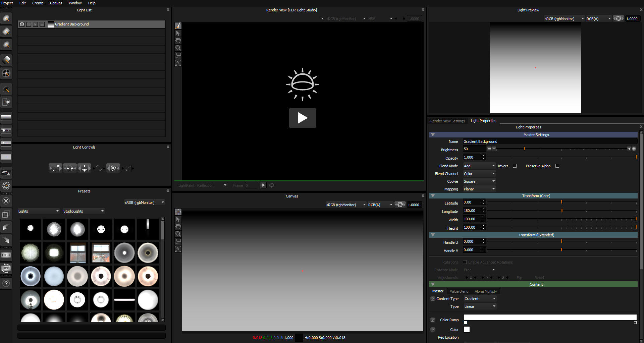Start the Render View with the play button
644x343 pixels.
point(303,118)
